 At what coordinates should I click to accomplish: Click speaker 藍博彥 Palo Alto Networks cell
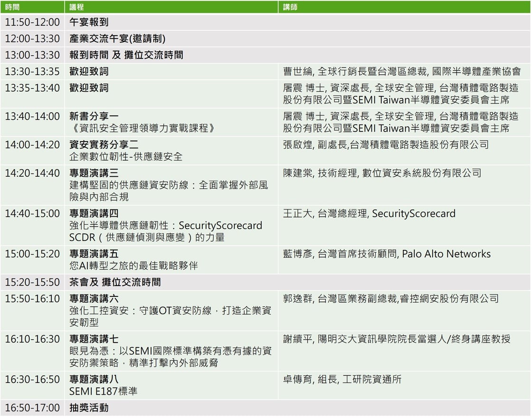click(x=404, y=260)
